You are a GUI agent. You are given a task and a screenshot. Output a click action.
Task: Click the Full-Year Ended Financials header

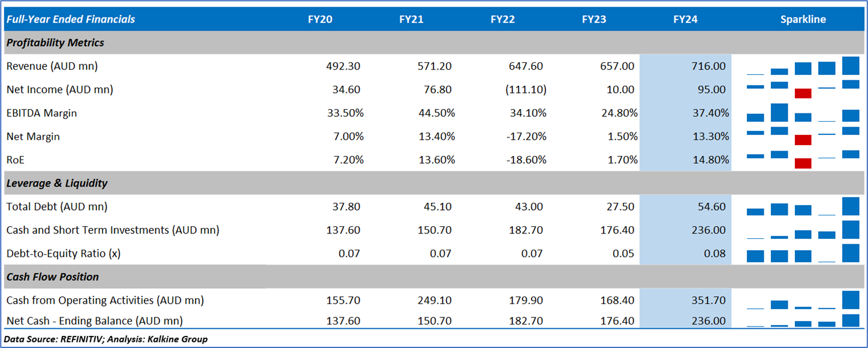pyautogui.click(x=71, y=19)
